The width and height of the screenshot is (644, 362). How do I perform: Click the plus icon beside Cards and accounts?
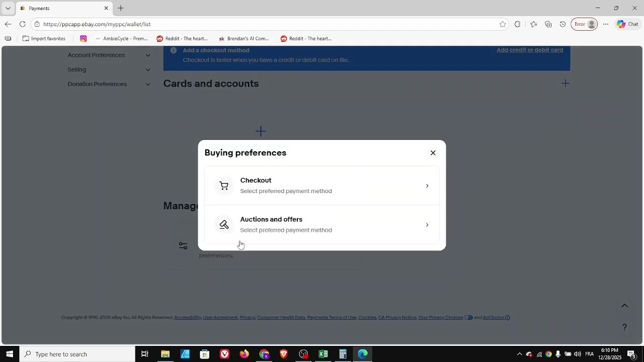tap(566, 83)
